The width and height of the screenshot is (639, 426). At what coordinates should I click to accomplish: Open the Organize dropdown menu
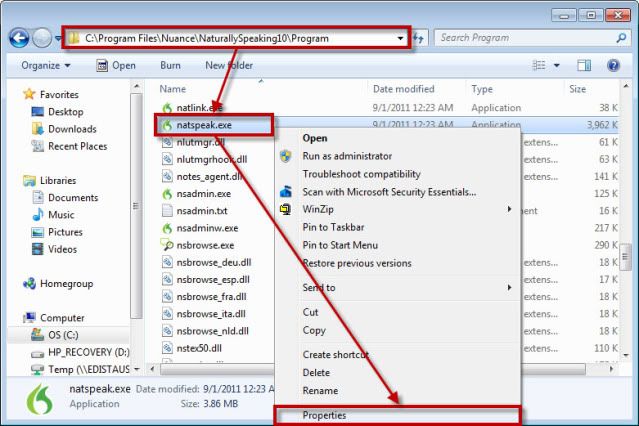pos(46,65)
